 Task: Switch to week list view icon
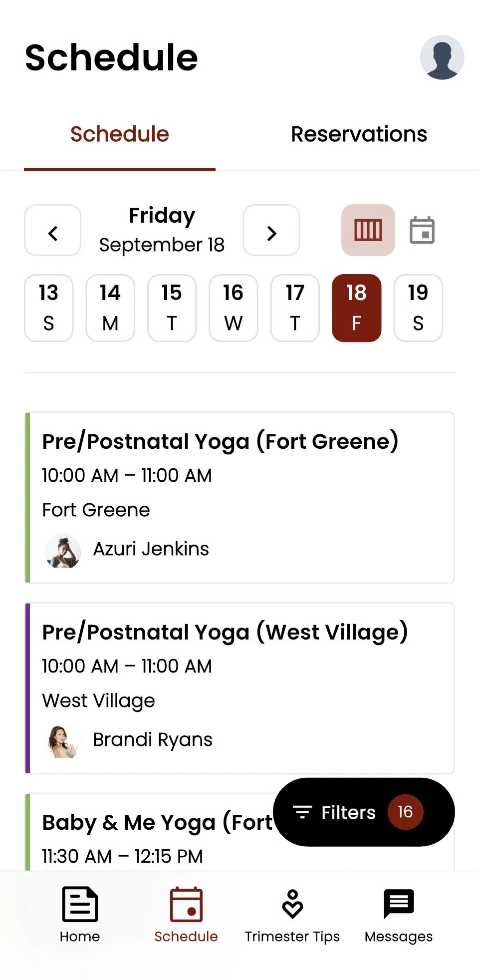[x=368, y=230]
